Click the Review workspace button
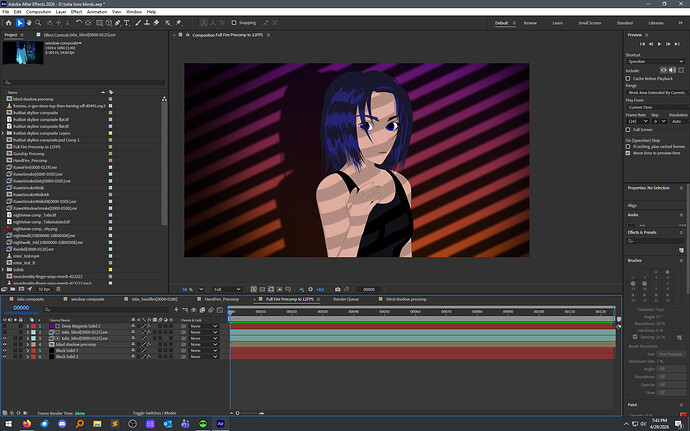The height and width of the screenshot is (431, 690). 530,23
